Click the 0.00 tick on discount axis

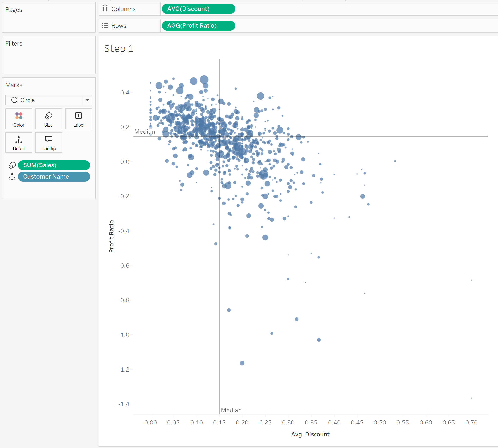[x=151, y=423]
